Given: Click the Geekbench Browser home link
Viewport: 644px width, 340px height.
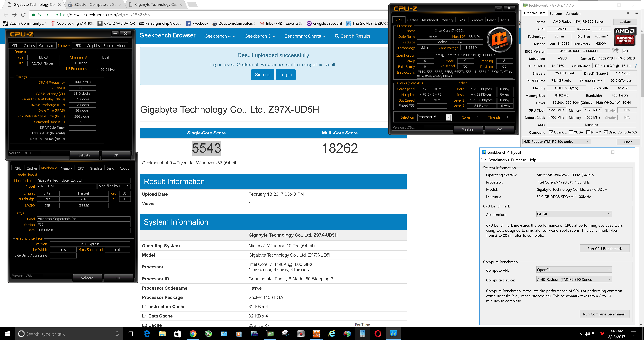Looking at the screenshot, I should 167,36.
